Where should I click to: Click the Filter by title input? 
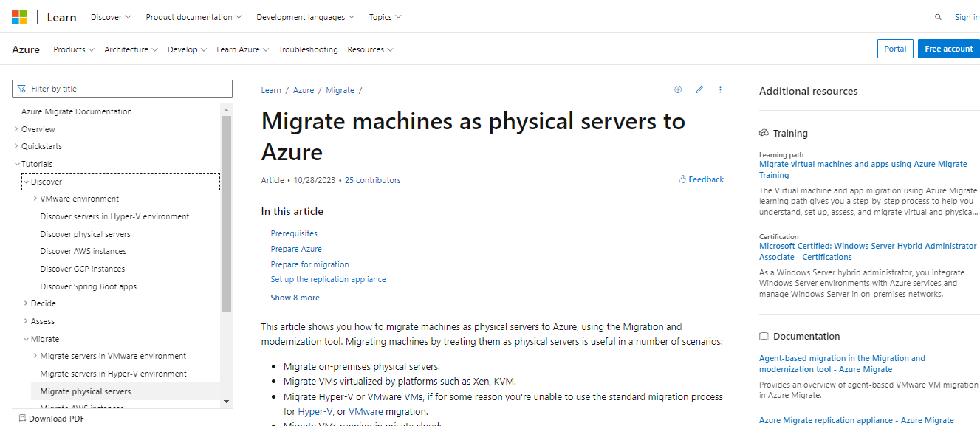[x=122, y=89]
